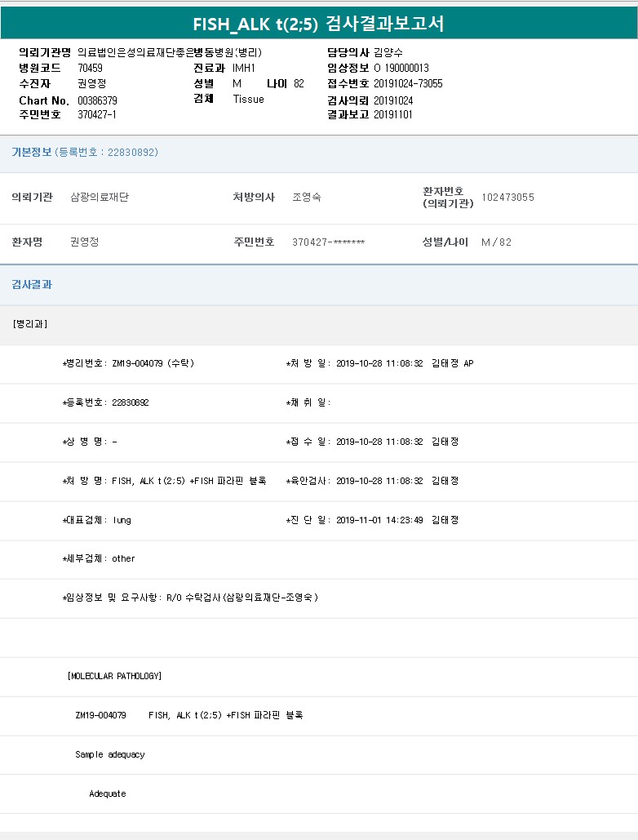
Task: Select the [MOLECULAR PATHOLOGY] heading
Action: (114, 676)
